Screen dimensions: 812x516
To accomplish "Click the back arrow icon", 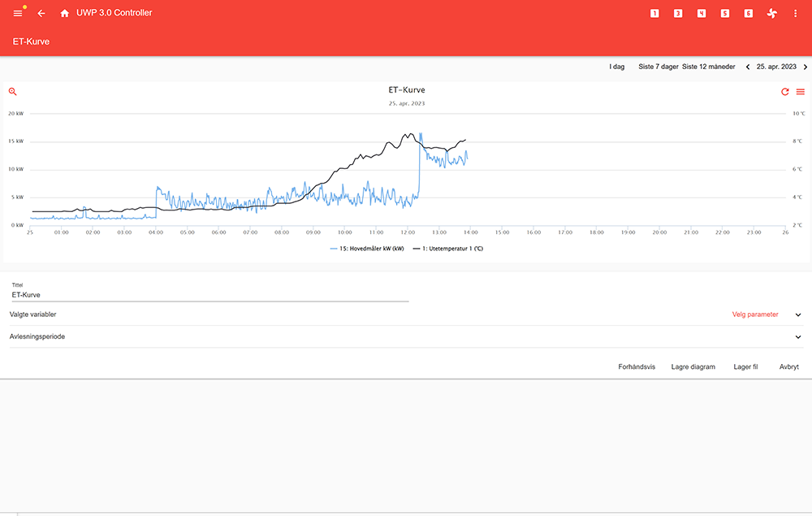I will point(41,14).
